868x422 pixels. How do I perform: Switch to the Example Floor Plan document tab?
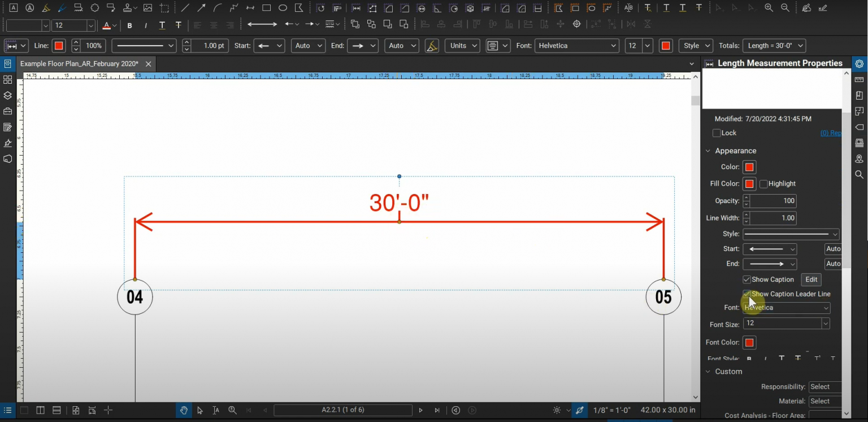tap(79, 64)
